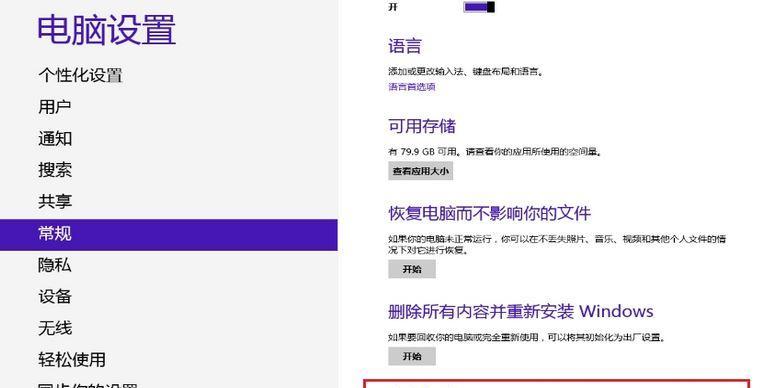Click the 电脑设置 page title

106,30
